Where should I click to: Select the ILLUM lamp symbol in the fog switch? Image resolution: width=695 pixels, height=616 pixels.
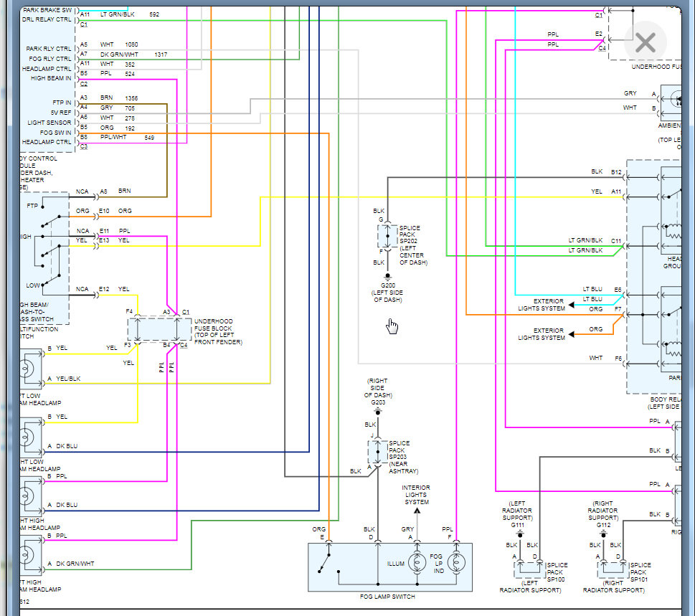(417, 563)
